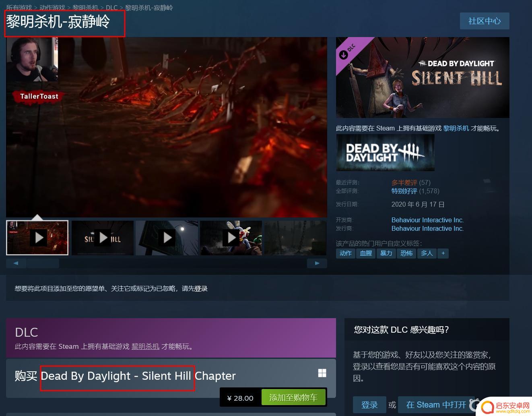Click 添加至购物车 add to cart button
Viewport: 532px width, 416px height.
pos(293,397)
